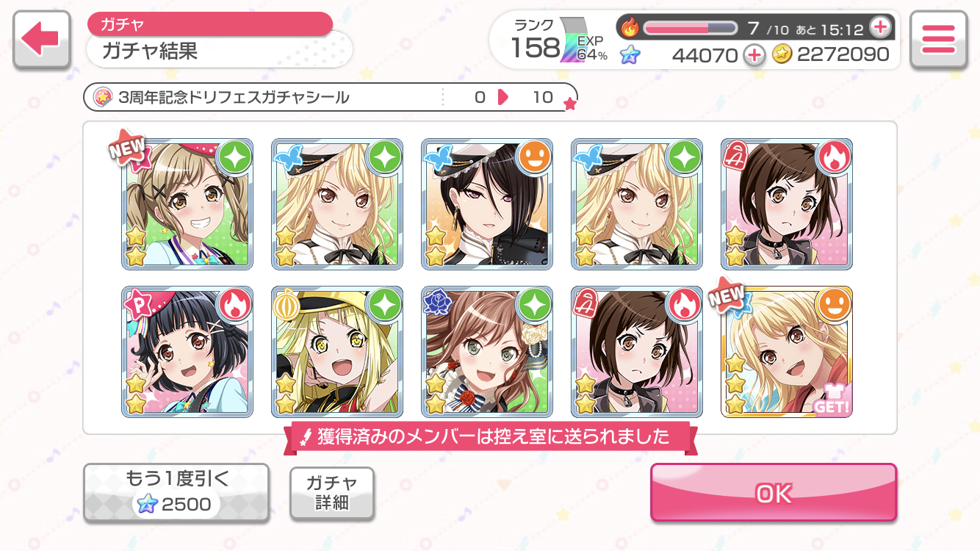Tap the pink back arrow button
This screenshot has width=980, height=551.
click(x=42, y=40)
